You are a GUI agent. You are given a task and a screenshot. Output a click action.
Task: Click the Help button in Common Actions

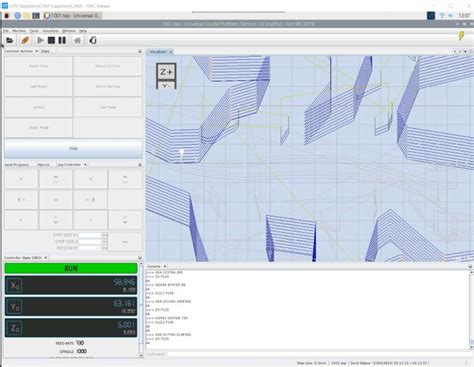point(73,148)
